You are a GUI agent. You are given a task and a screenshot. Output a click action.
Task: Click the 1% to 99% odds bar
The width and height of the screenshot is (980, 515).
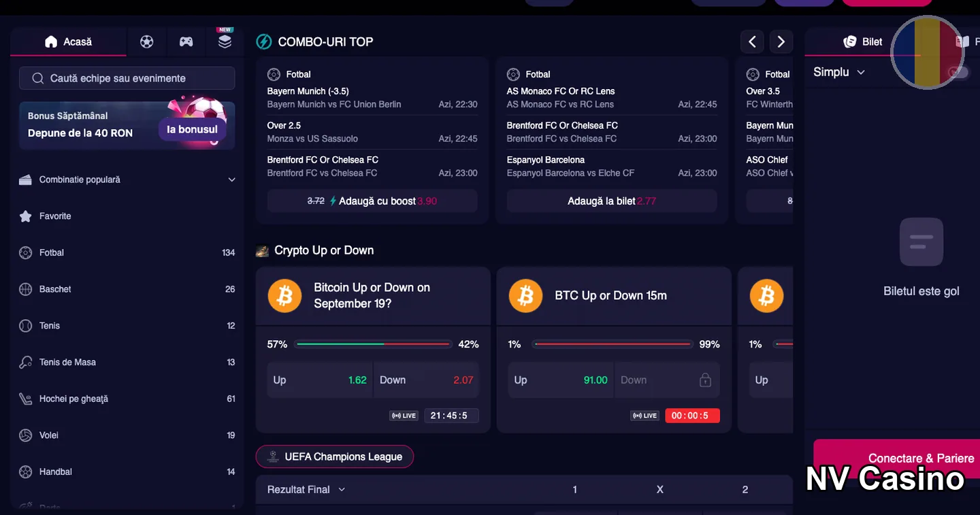[612, 344]
